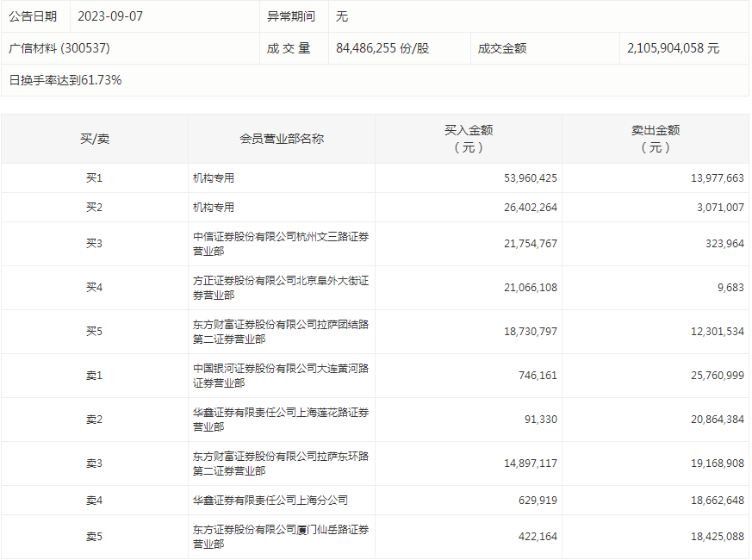This screenshot has height=560, width=752.
Task: Select buy amount 746,161
Action: coord(538,376)
